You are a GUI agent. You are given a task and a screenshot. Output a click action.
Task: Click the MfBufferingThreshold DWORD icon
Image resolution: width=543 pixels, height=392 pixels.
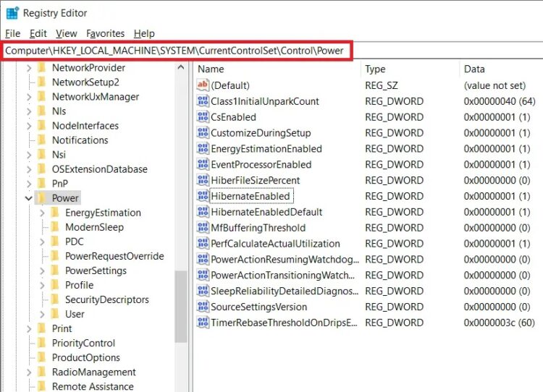click(x=203, y=228)
